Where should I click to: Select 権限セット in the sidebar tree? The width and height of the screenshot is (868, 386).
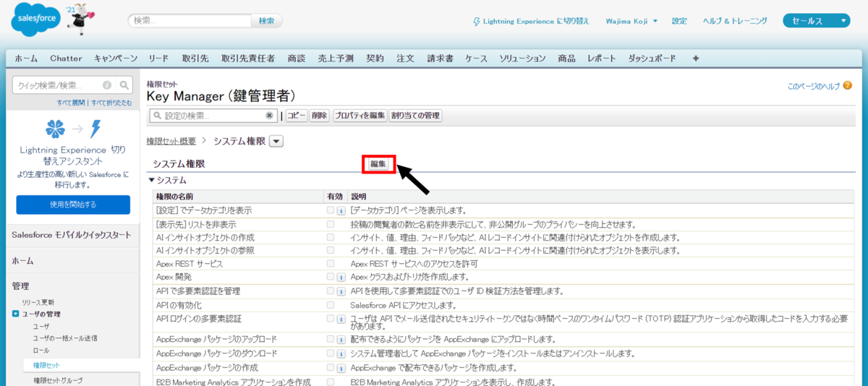coord(47,365)
